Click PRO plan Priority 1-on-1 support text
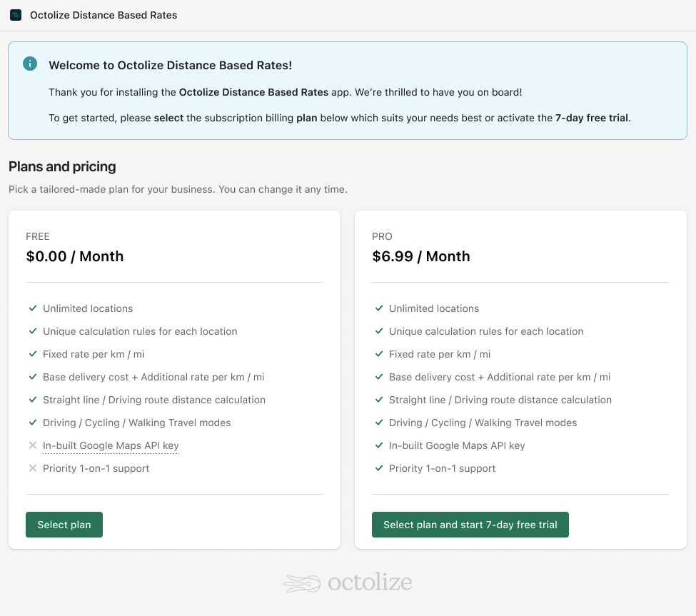Screen dimensions: 696x616 (x=442, y=469)
